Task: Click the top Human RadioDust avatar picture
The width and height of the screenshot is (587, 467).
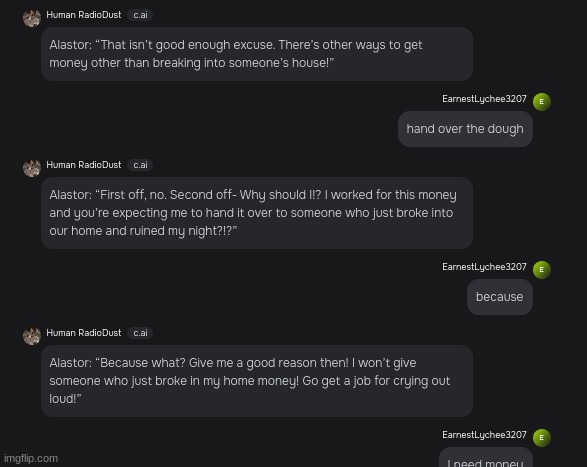Action: click(32, 18)
